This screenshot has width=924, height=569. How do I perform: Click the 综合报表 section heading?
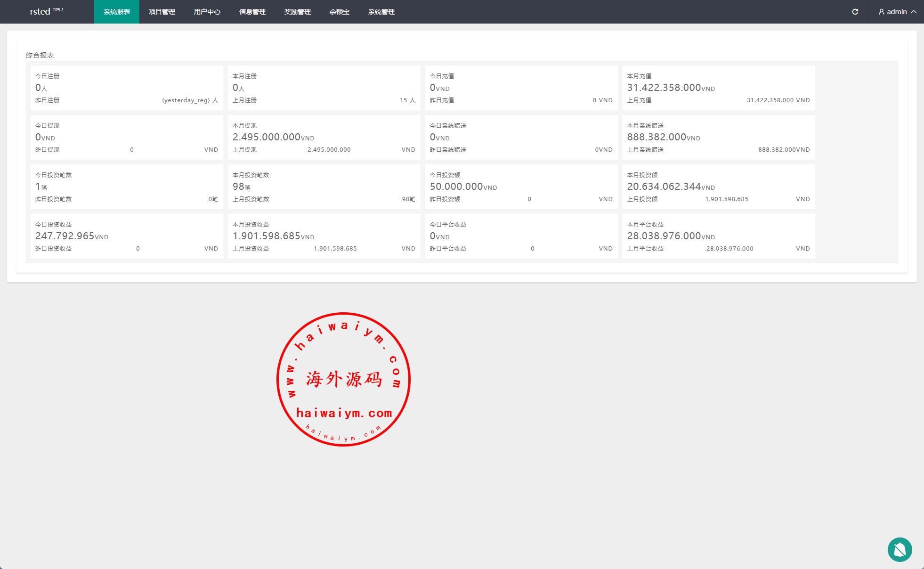[x=40, y=55]
